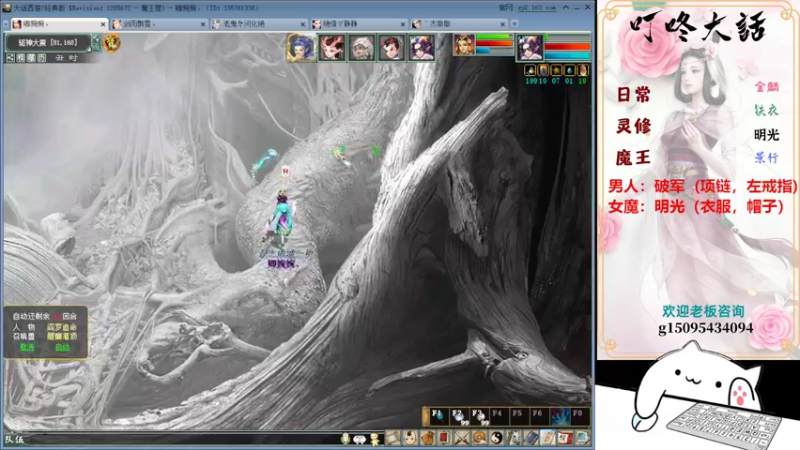Collapse the title bar with the up arrow

(566, 8)
